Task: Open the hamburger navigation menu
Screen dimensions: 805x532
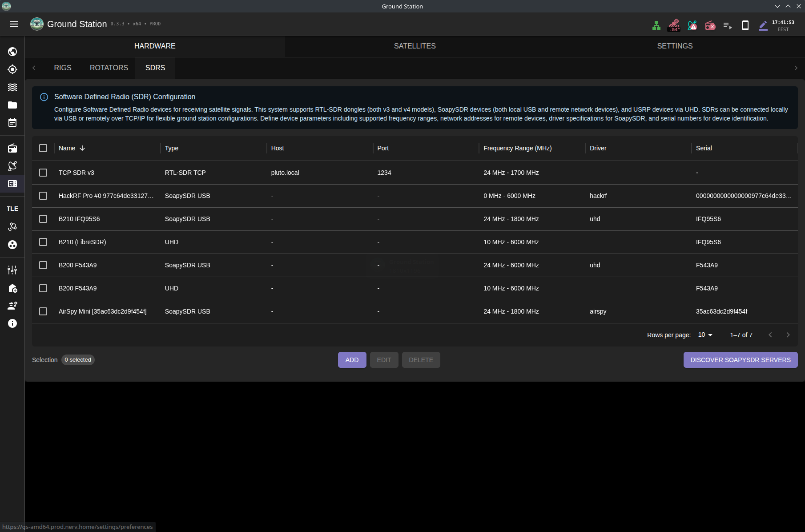Action: coord(14,24)
